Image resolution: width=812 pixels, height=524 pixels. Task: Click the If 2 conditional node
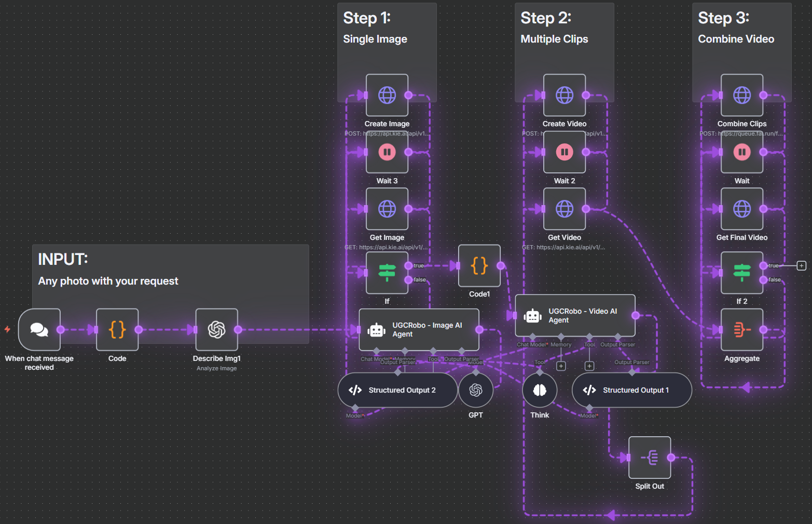tap(741, 273)
